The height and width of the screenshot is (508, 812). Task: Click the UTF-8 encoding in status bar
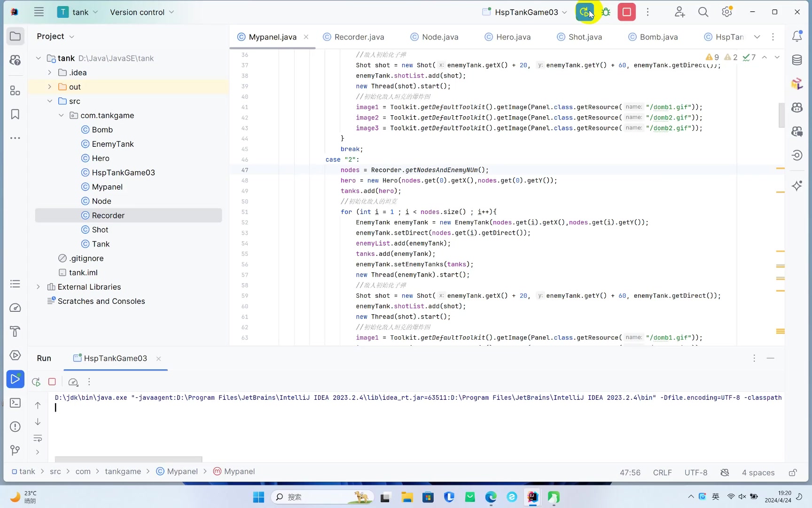(695, 472)
